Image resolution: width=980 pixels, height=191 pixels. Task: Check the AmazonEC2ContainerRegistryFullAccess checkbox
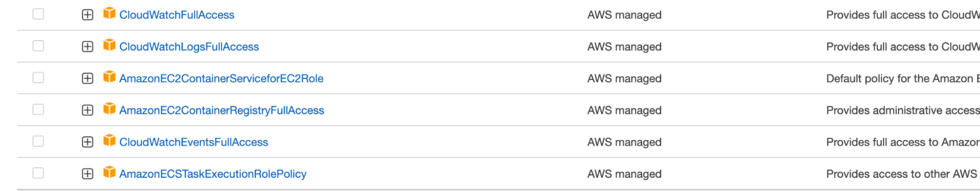(x=38, y=110)
